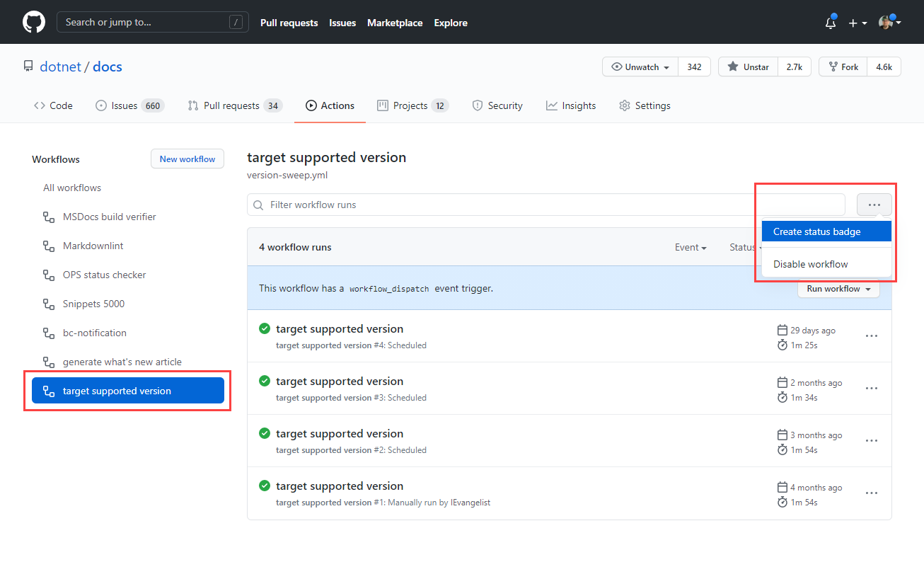The height and width of the screenshot is (562, 924).
Task: Click the magnifier icon in the filter field
Action: [x=258, y=205]
